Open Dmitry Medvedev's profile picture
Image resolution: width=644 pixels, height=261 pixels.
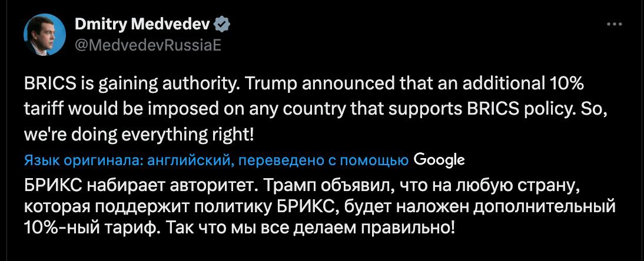click(x=45, y=35)
